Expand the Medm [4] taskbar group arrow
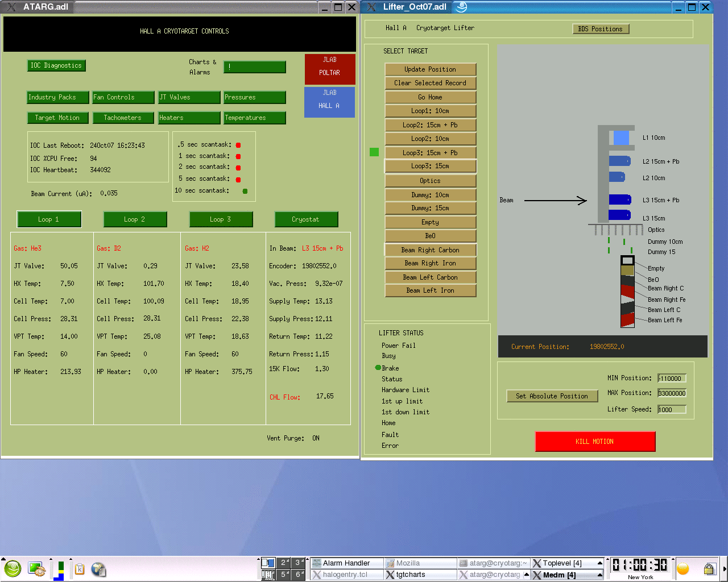Image resolution: width=728 pixels, height=582 pixels. pyautogui.click(x=599, y=575)
